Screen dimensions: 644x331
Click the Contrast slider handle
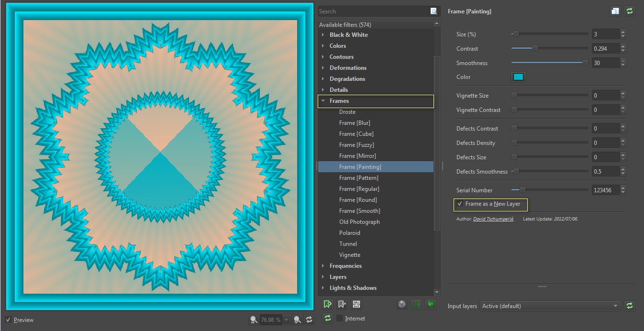coord(535,48)
